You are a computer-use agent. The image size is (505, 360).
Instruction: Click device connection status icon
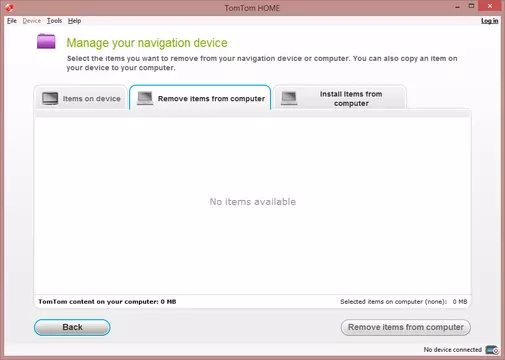point(492,350)
